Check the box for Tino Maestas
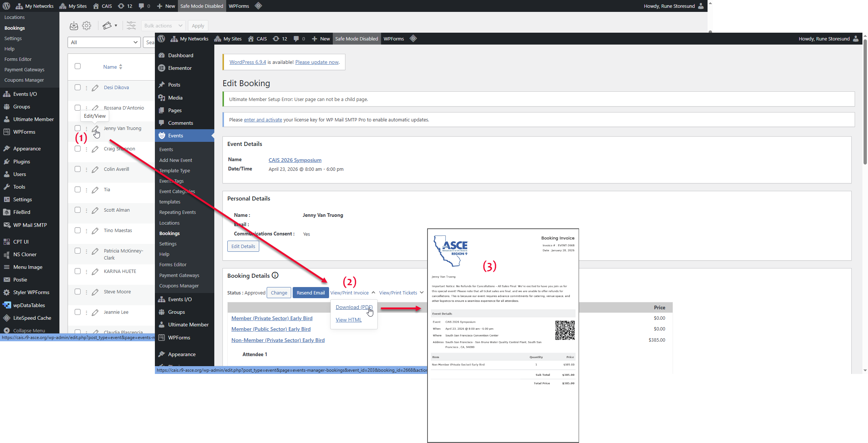This screenshot has height=443, width=868. point(78,230)
